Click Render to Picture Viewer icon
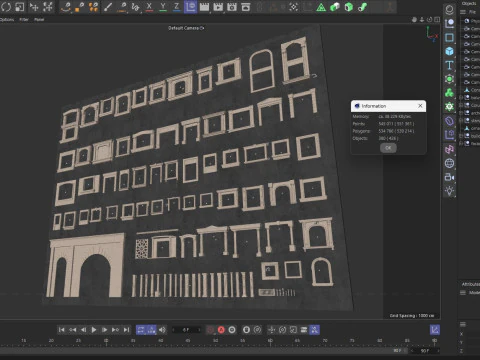480x360 pixels. tap(218, 7)
